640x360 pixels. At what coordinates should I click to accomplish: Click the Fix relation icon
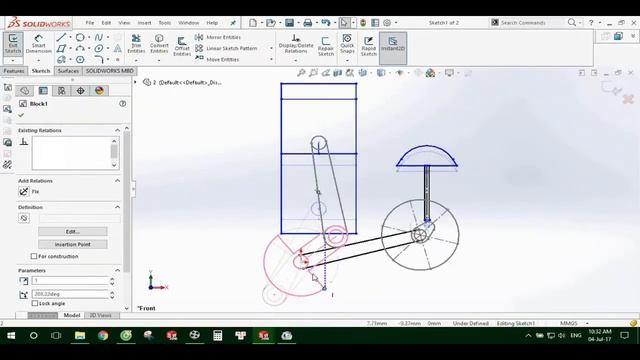tap(24, 191)
